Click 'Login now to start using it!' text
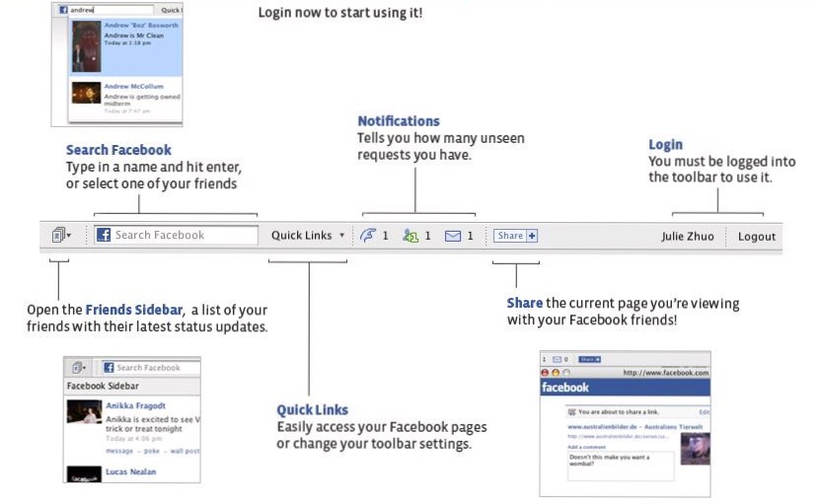 (340, 13)
